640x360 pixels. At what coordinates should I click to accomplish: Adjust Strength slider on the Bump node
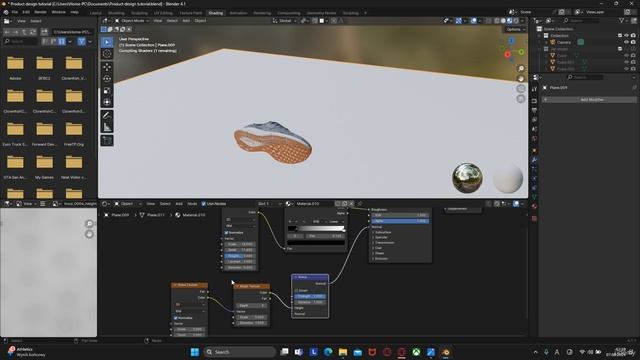310,296
